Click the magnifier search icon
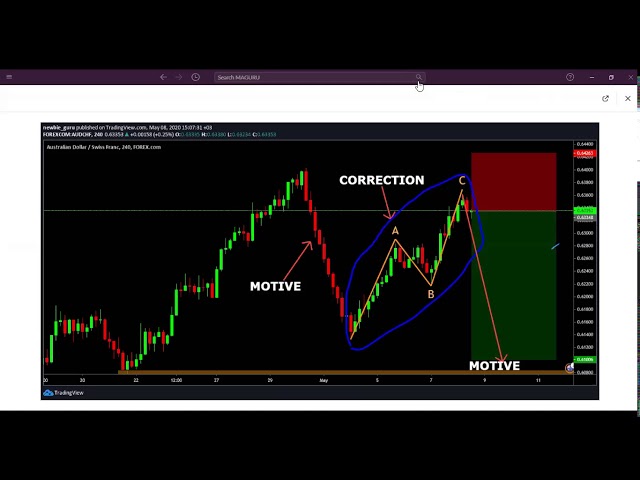 coord(419,77)
